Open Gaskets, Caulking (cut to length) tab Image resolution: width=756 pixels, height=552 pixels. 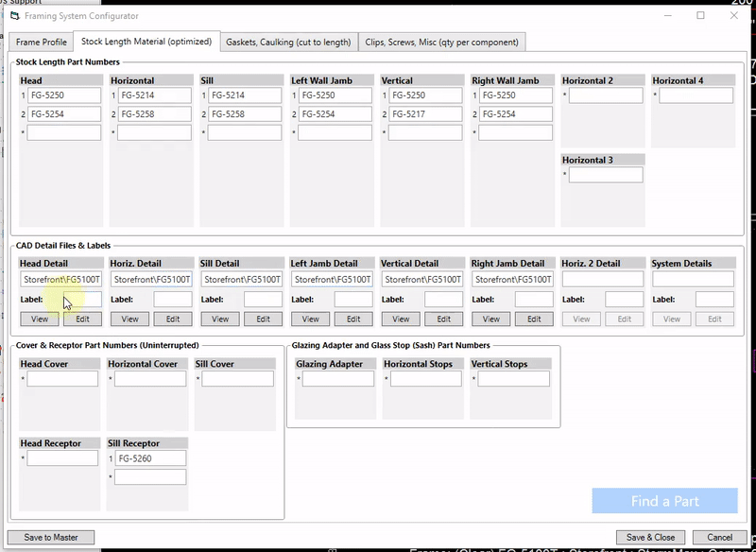click(x=288, y=42)
